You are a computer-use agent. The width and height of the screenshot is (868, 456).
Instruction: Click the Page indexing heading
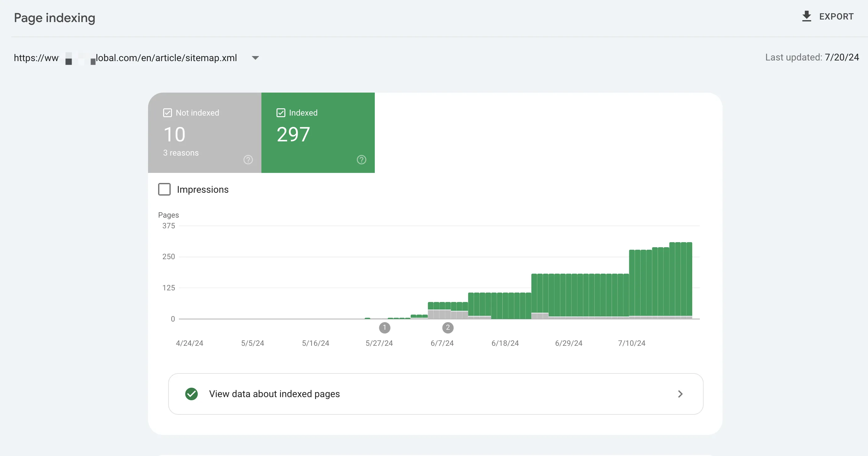54,18
